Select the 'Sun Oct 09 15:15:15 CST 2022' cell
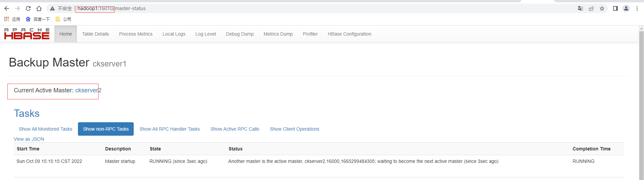644x180 pixels. (x=49, y=161)
